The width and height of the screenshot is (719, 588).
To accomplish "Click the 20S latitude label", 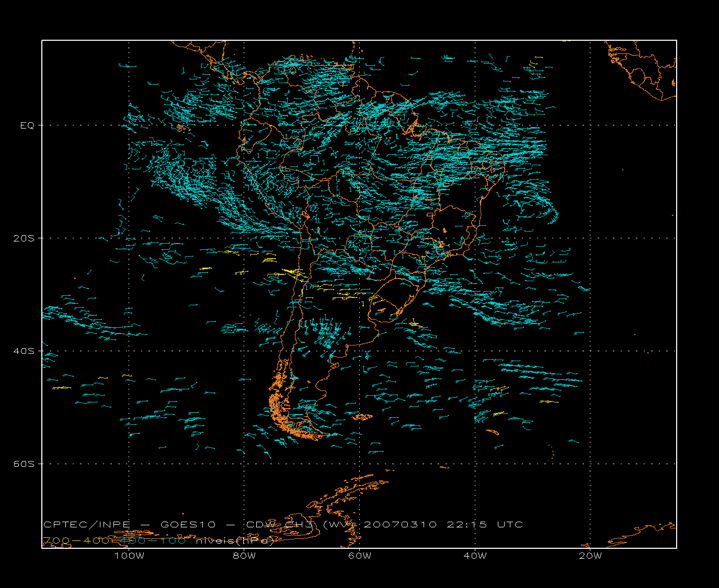I will [x=23, y=238].
